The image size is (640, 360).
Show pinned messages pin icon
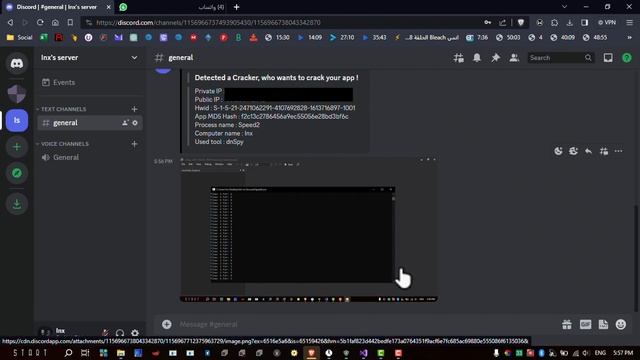click(x=496, y=58)
